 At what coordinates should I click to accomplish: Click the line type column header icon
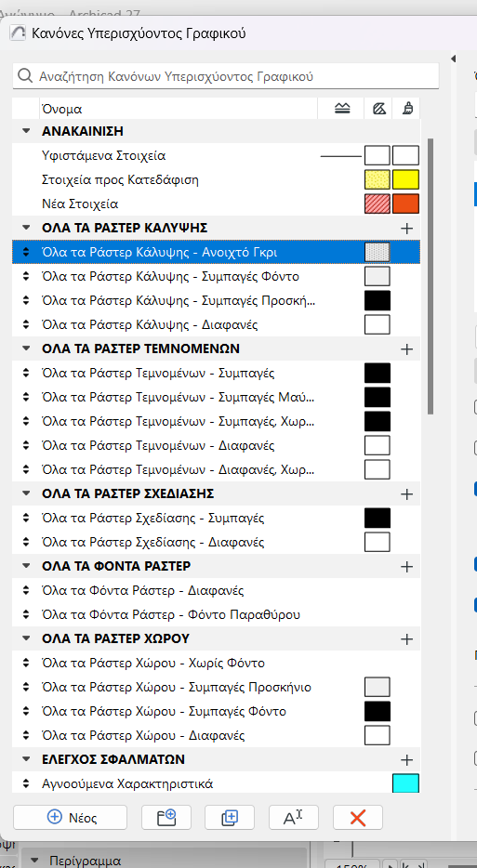pyautogui.click(x=342, y=109)
